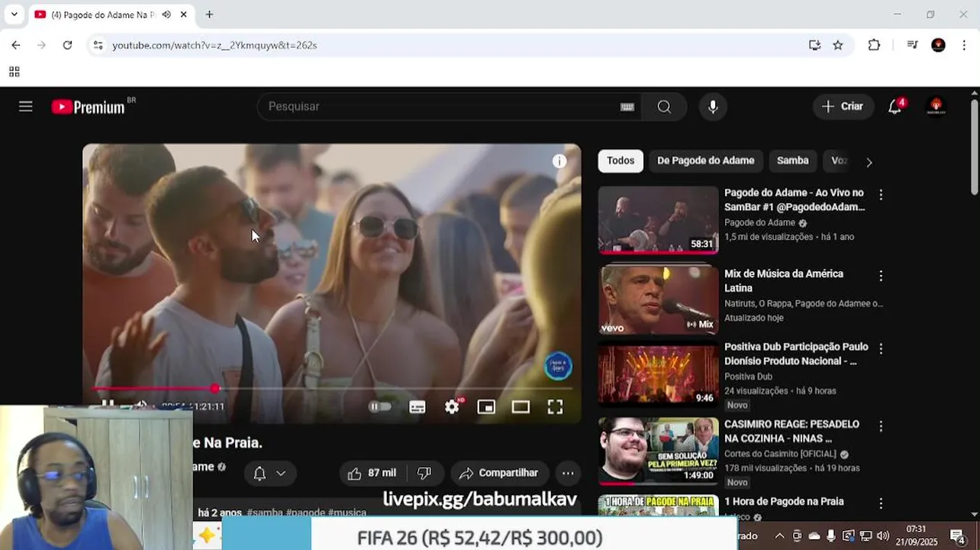980x550 pixels.
Task: Show video info card icon
Action: [559, 161]
